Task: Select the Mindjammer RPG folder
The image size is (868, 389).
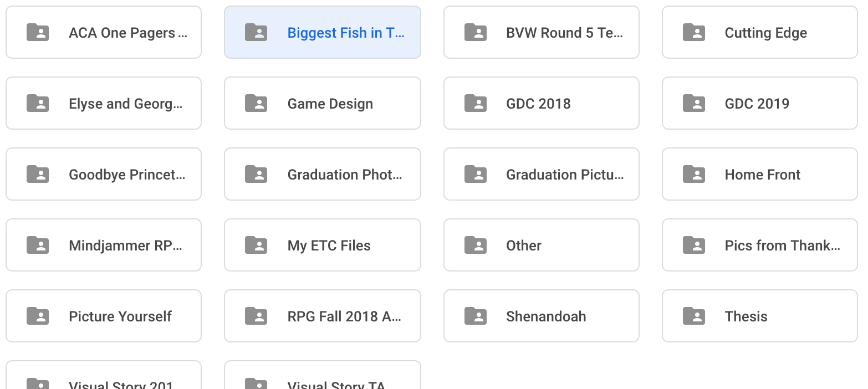Action: [x=125, y=245]
